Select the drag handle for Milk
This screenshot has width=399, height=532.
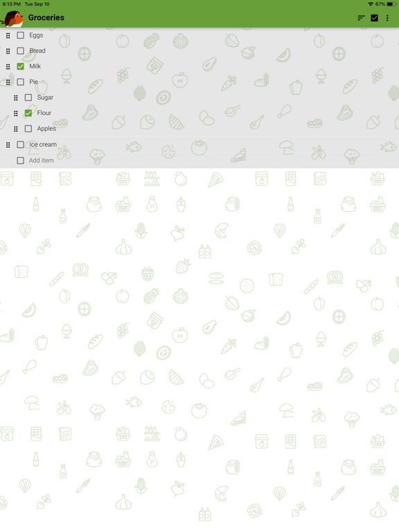(8, 66)
